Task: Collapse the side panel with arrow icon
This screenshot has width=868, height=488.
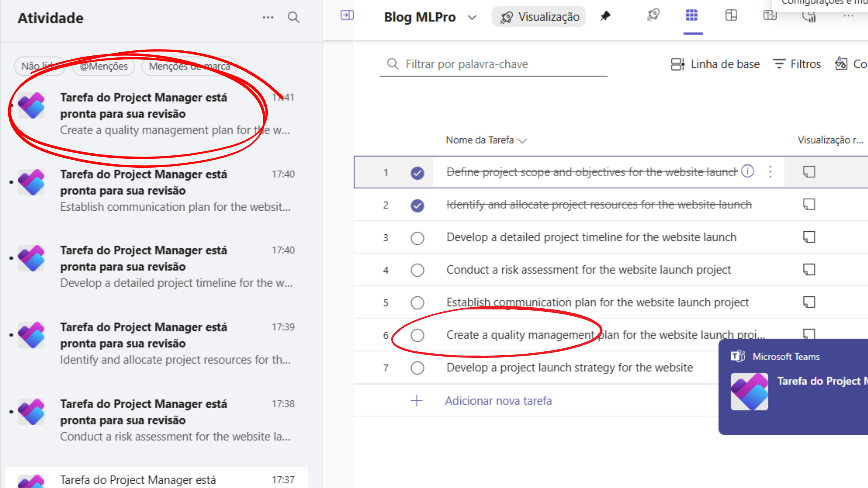Action: click(347, 15)
